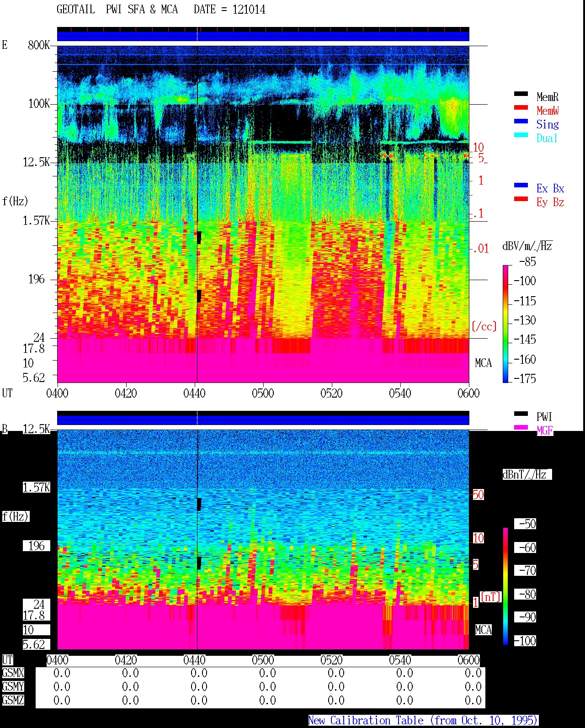Image resolution: width=585 pixels, height=728 pixels.
Task: Select the black PWI legend swatch
Action: 521,414
